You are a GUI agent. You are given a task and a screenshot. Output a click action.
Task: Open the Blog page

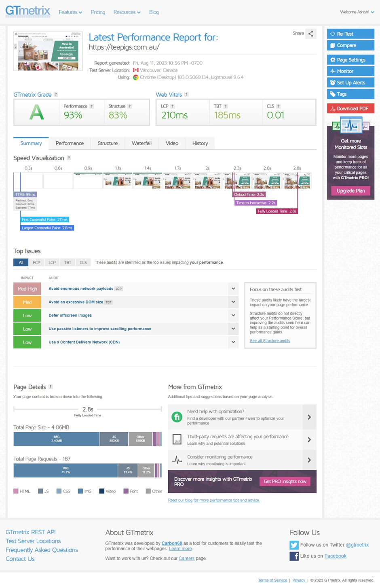[x=154, y=12]
